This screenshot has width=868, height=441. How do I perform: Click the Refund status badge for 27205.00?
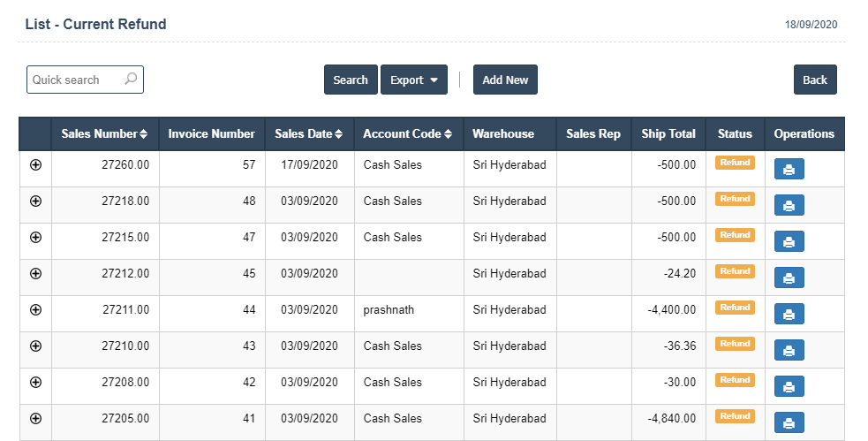tap(735, 416)
